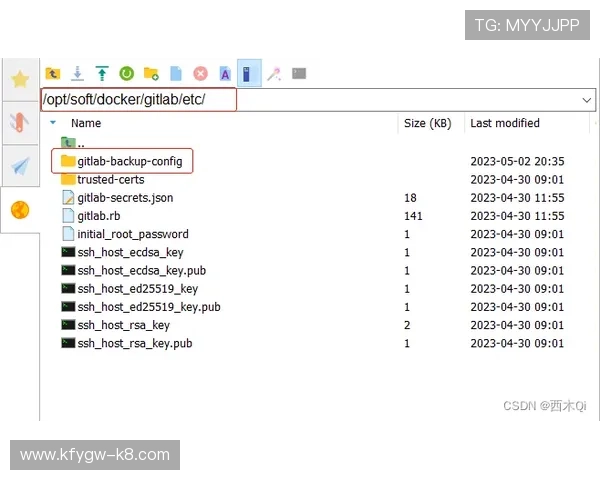The width and height of the screenshot is (600, 480).
Task: Sort files by the Last modified column
Action: 505,123
